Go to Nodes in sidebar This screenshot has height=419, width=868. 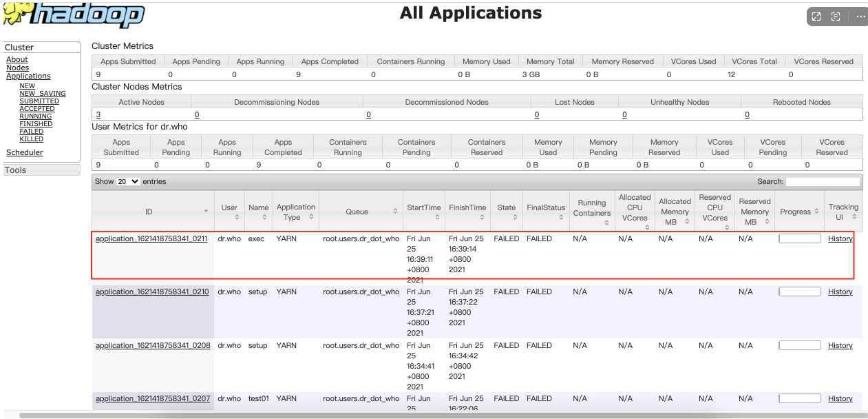point(18,68)
